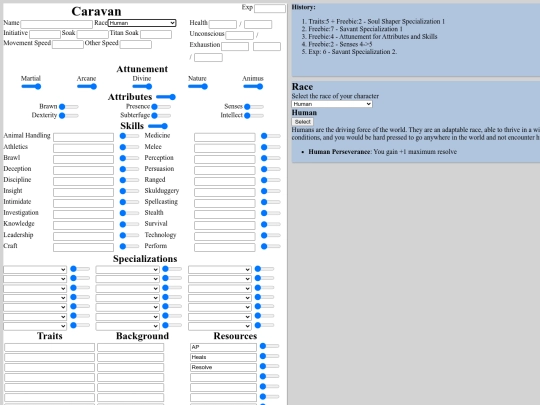Click the AP resource name field
Screen dimensions: 540x405
point(223,347)
